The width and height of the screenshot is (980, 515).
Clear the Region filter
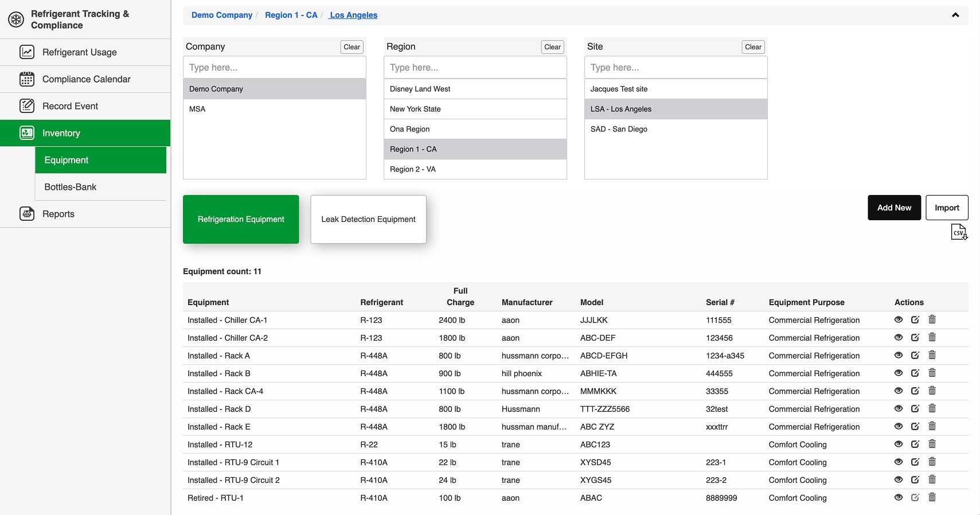553,47
